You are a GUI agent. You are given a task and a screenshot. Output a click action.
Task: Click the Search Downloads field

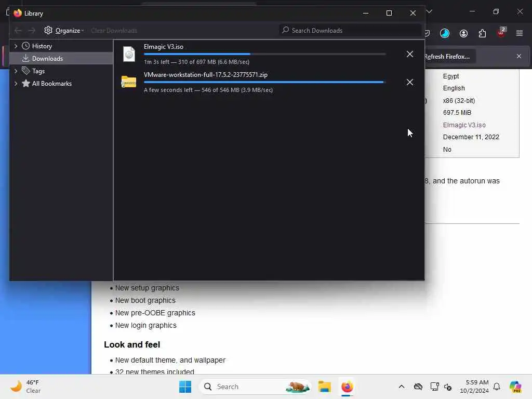click(x=350, y=30)
